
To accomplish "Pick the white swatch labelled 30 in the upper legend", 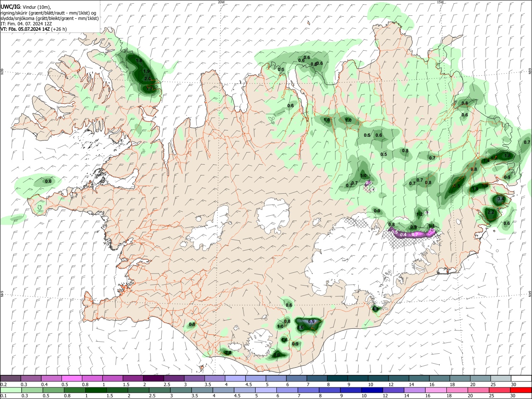I will coord(520,378).
